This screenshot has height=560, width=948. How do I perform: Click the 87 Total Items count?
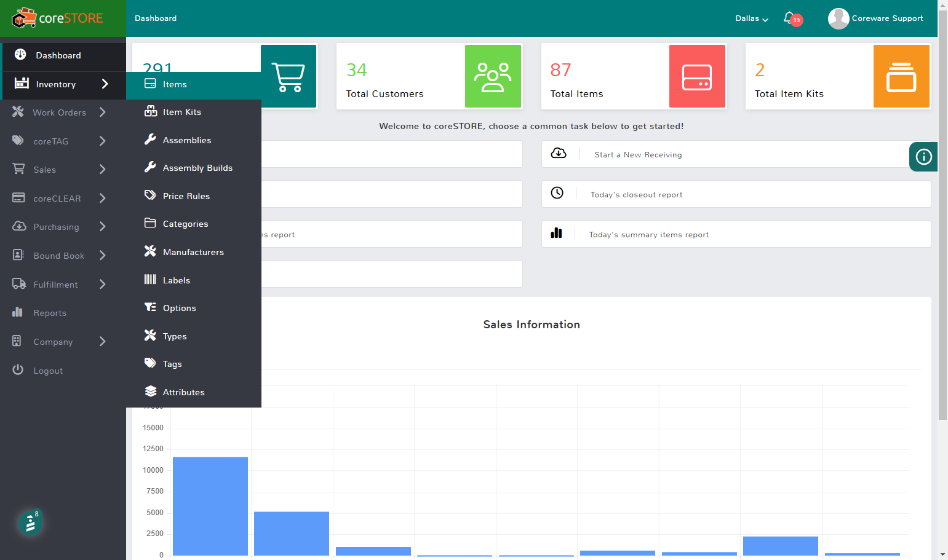[560, 70]
